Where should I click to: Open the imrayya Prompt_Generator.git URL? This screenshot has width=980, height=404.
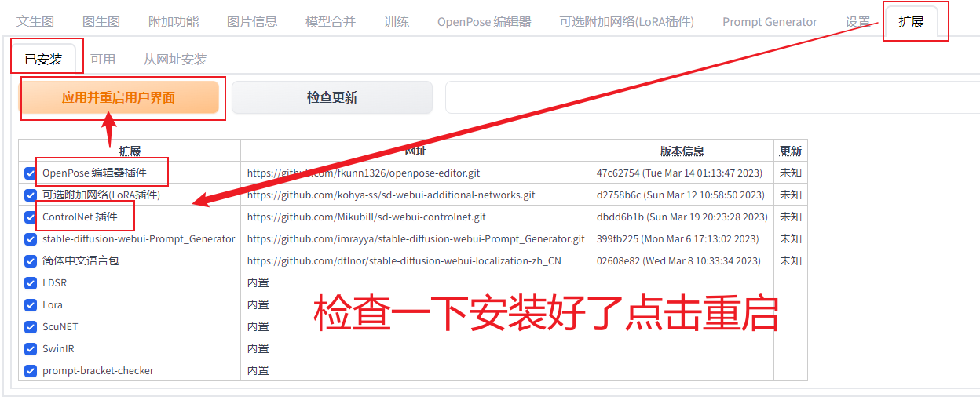click(416, 238)
